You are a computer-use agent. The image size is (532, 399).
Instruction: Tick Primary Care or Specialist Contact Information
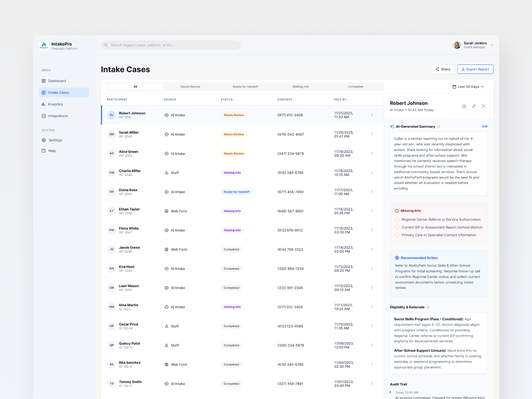click(397, 235)
